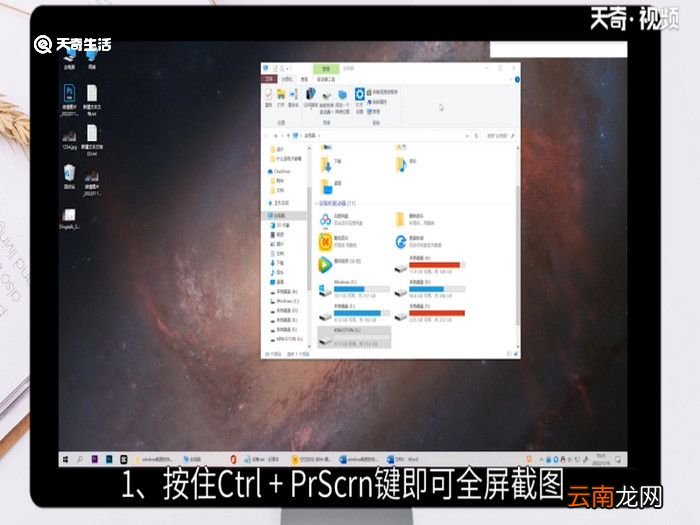The width and height of the screenshot is (700, 525).
Task: Collapse the Devices and drives group
Action: (318, 203)
